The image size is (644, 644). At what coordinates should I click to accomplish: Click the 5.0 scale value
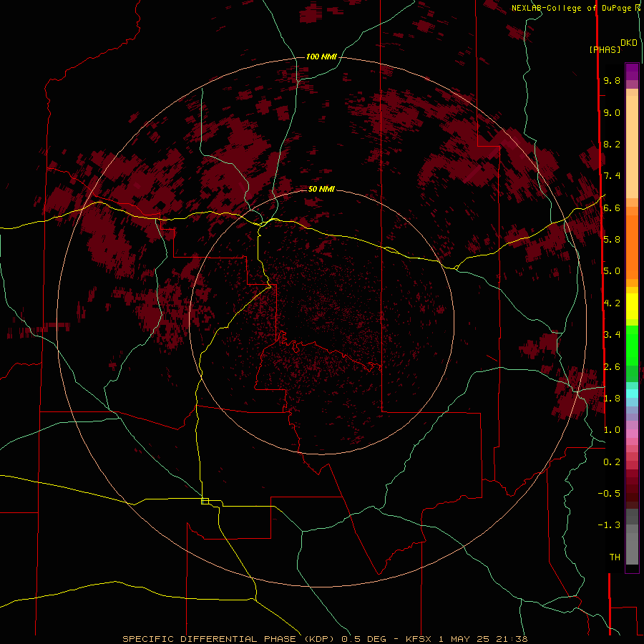612,271
